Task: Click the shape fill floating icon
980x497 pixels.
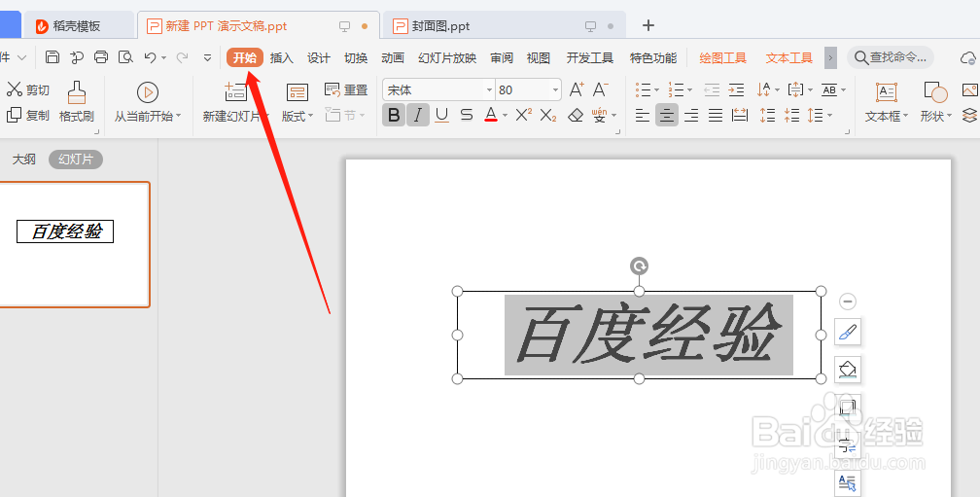Action: pos(848,369)
